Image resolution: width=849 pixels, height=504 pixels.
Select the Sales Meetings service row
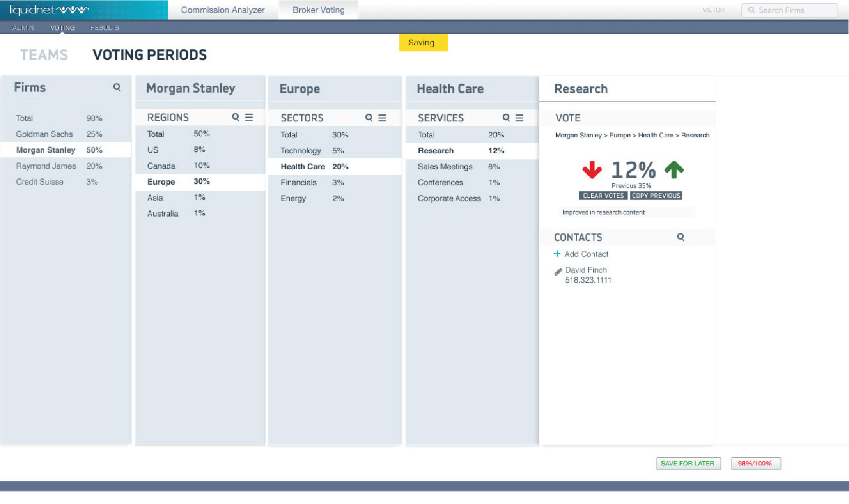click(472, 167)
